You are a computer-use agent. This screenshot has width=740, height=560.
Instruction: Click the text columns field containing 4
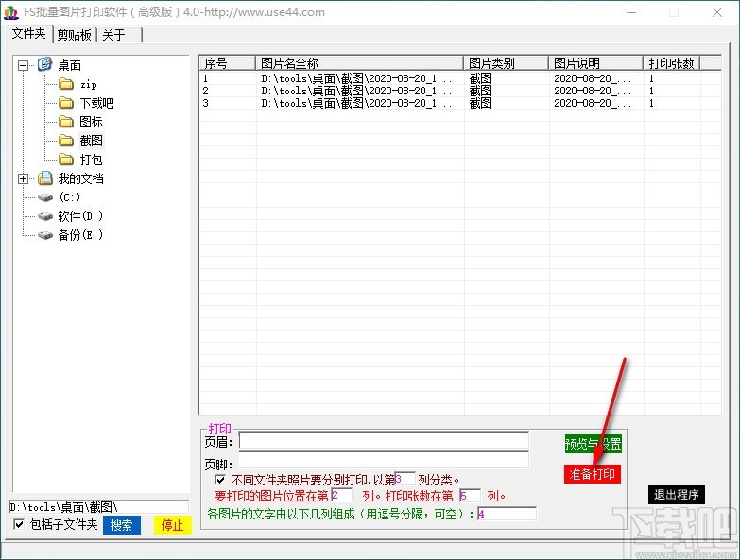[x=507, y=514]
